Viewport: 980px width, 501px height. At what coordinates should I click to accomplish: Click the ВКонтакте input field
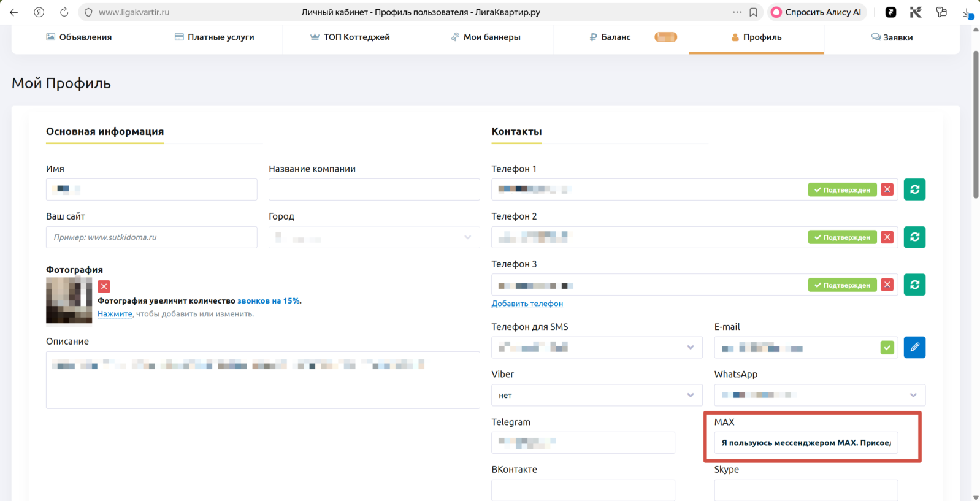coord(583,490)
